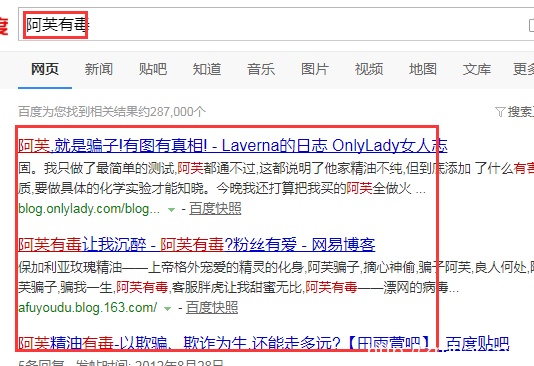Expand dropdown arrow beside afuyoudu.blog.163.com URL
This screenshot has width=534, height=366.
[167, 309]
